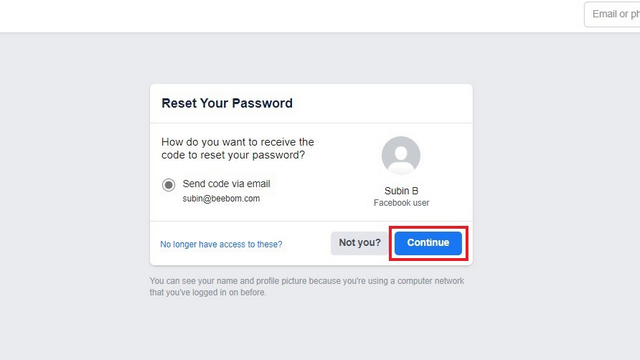Screen dimensions: 640x360
Task: Click the "You can see your name" footer note start
Action: [x=193, y=281]
